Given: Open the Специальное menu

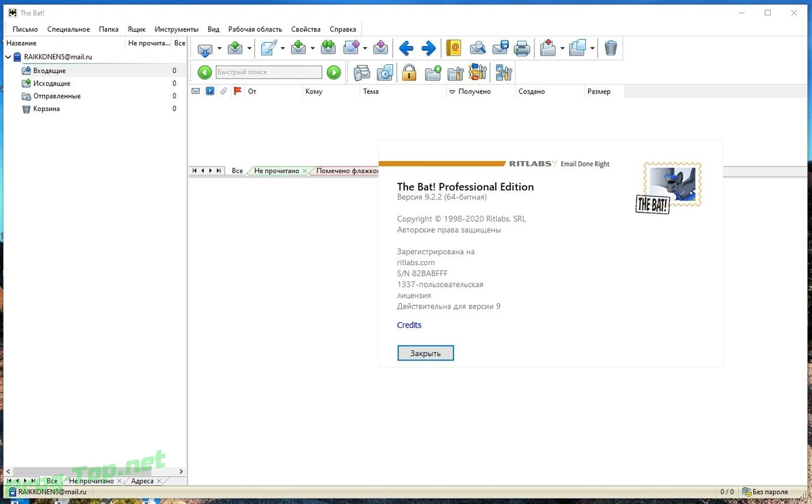Looking at the screenshot, I should click(68, 29).
